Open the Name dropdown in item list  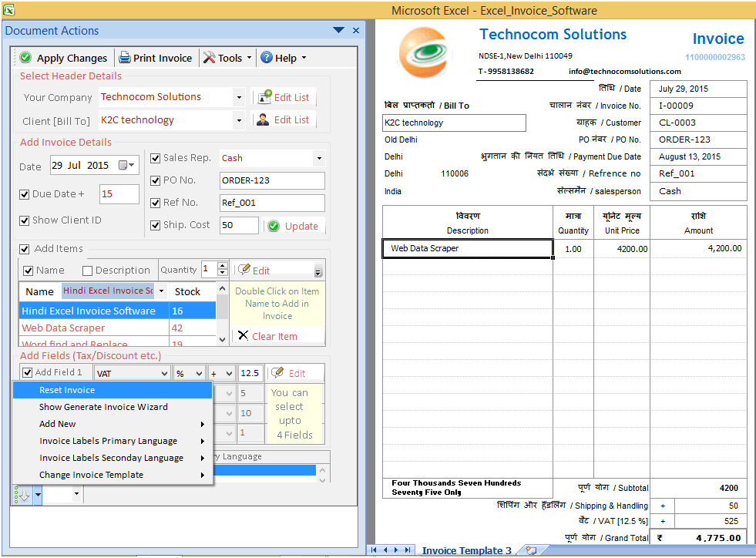(160, 291)
